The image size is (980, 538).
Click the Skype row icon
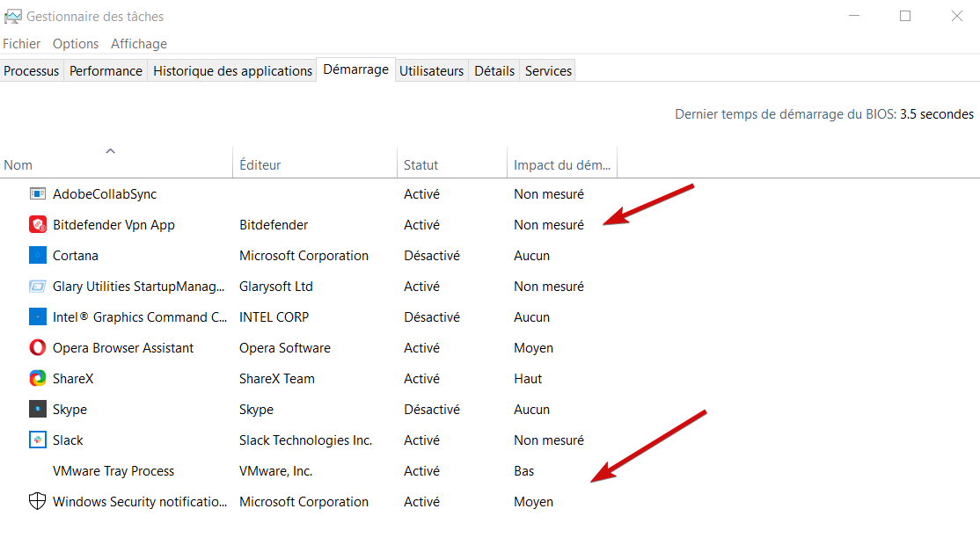coord(38,410)
